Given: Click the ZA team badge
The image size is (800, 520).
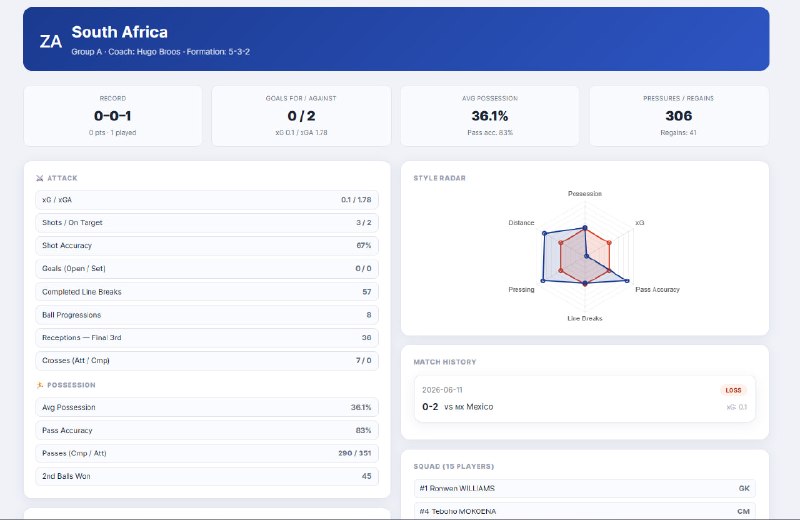Looking at the screenshot, I should [x=51, y=41].
